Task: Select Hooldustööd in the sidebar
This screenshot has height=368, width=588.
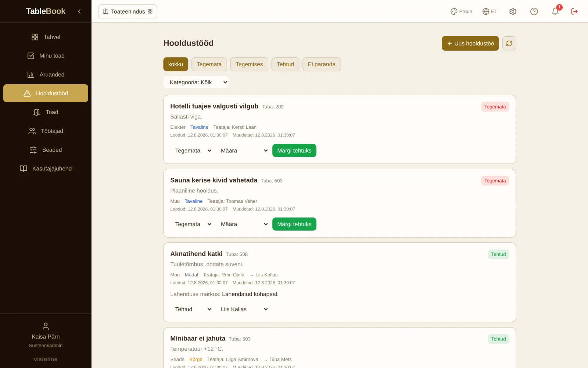Action: [46, 93]
